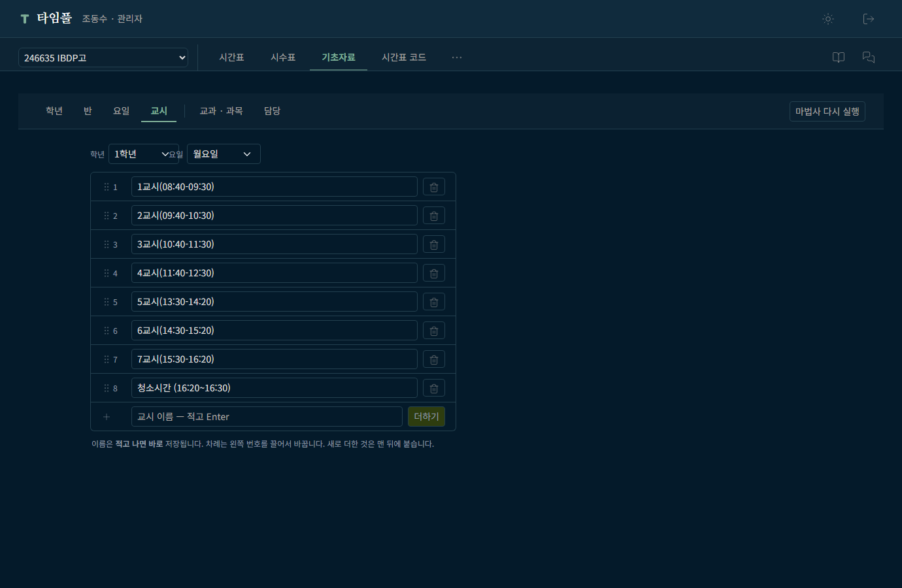902x588 pixels.
Task: Delete the 청소시간 (16:20~16:30) row
Action: pos(434,388)
